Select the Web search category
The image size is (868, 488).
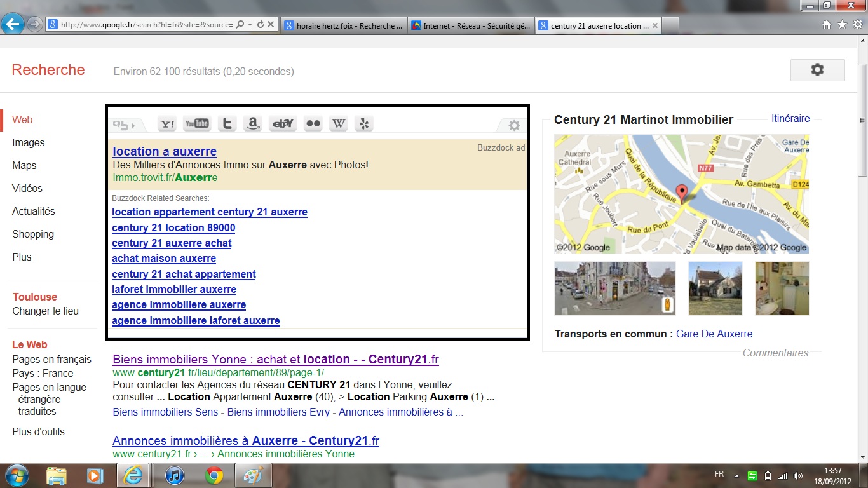click(22, 119)
